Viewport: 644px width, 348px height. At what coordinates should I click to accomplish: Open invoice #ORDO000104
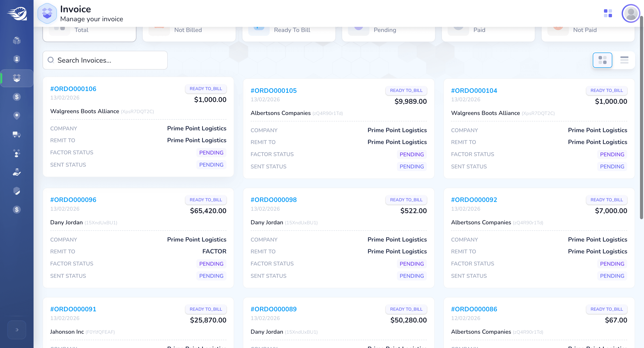tap(474, 91)
